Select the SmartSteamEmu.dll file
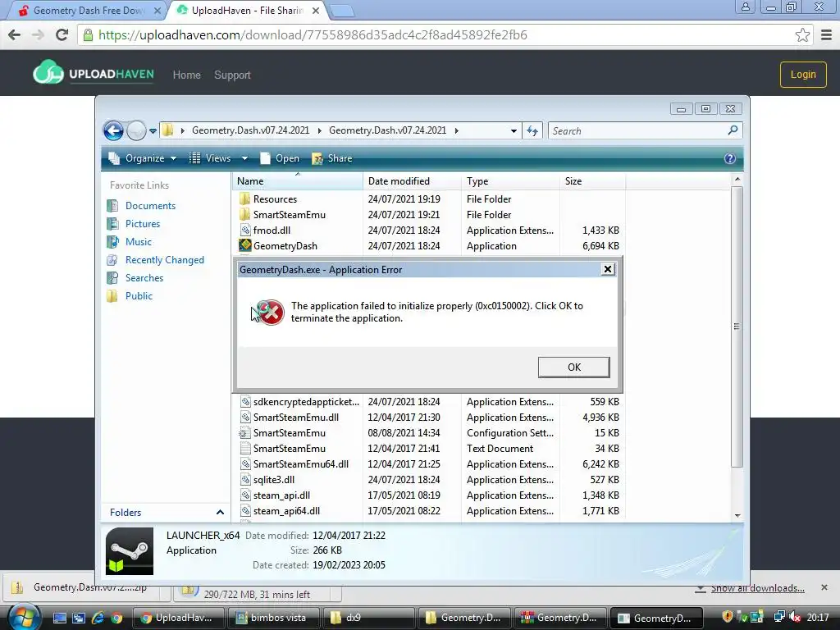Image resolution: width=840 pixels, height=630 pixels. [x=428, y=418]
